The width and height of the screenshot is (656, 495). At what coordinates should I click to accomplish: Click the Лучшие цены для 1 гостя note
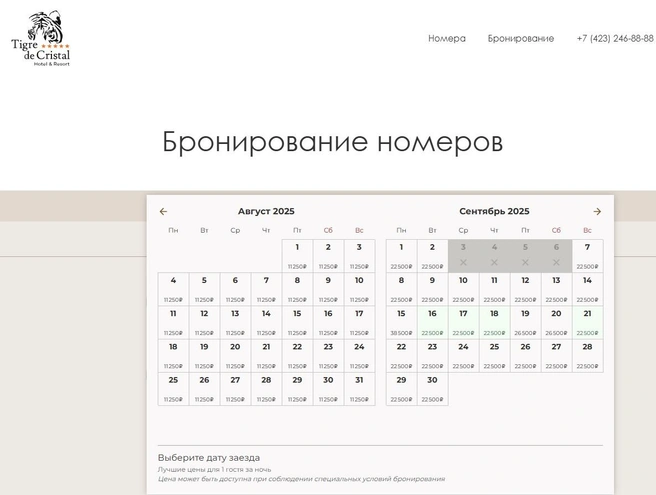tap(214, 469)
